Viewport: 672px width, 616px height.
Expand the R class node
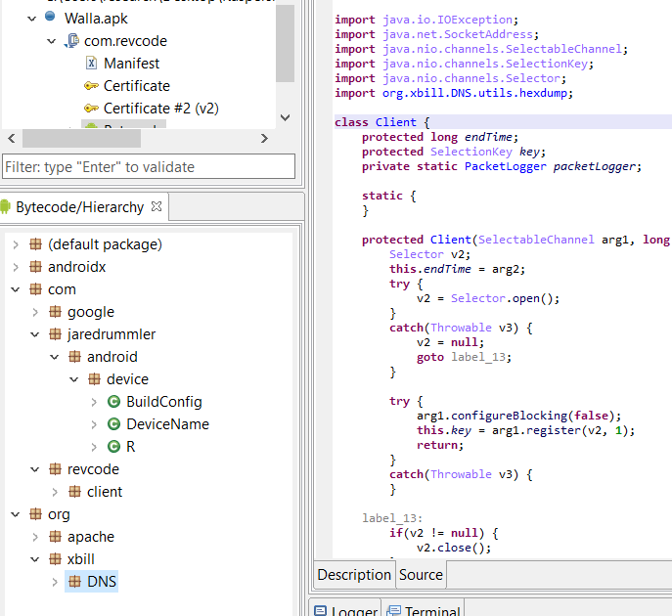tap(94, 447)
